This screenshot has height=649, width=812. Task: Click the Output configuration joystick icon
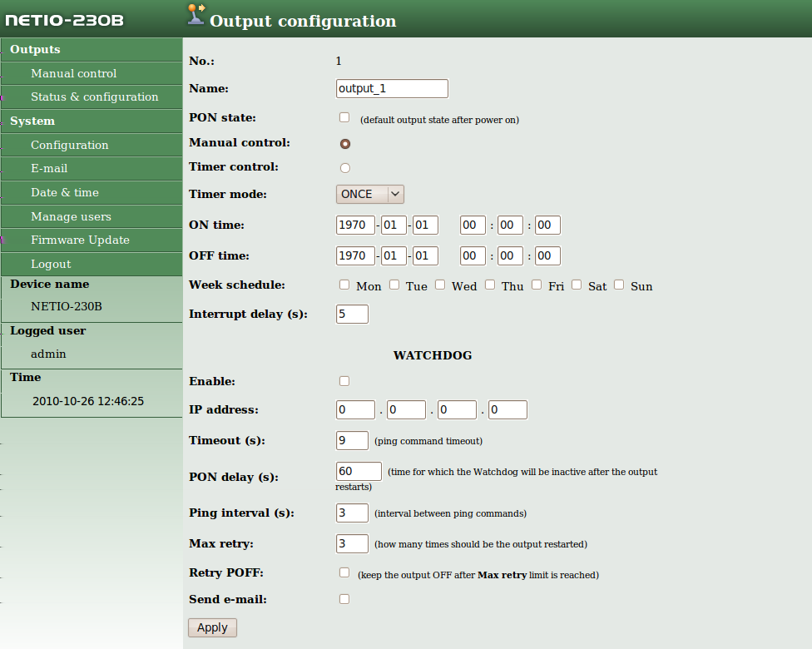[196, 14]
